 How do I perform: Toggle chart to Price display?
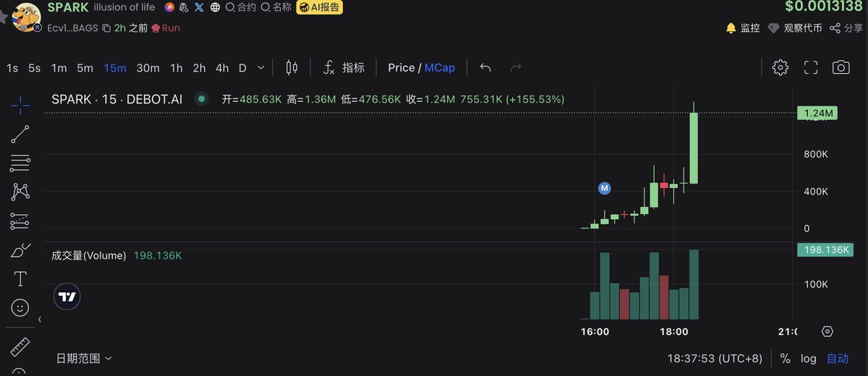coord(401,67)
